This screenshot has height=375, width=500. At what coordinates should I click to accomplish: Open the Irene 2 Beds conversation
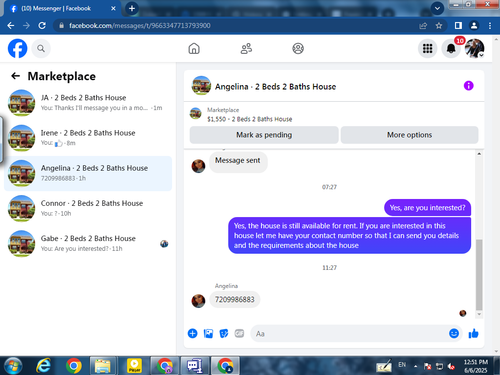[88, 138]
